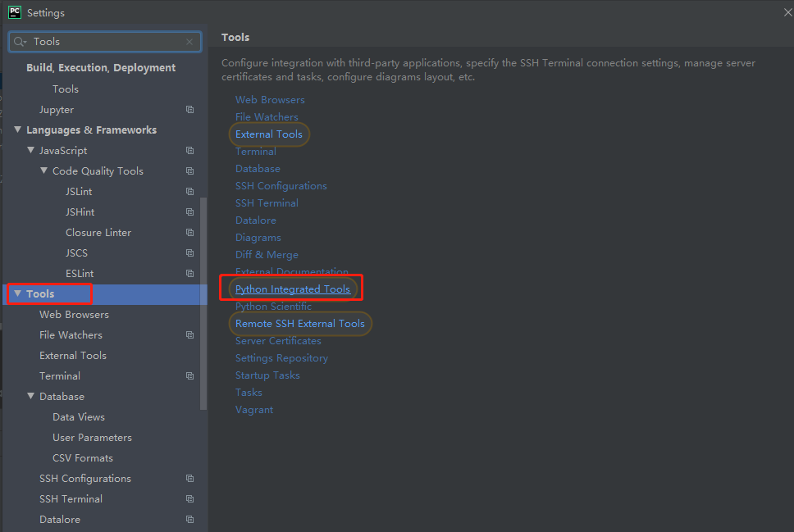Open the Diagrams link
Viewport: 794px width, 532px height.
[x=258, y=238]
